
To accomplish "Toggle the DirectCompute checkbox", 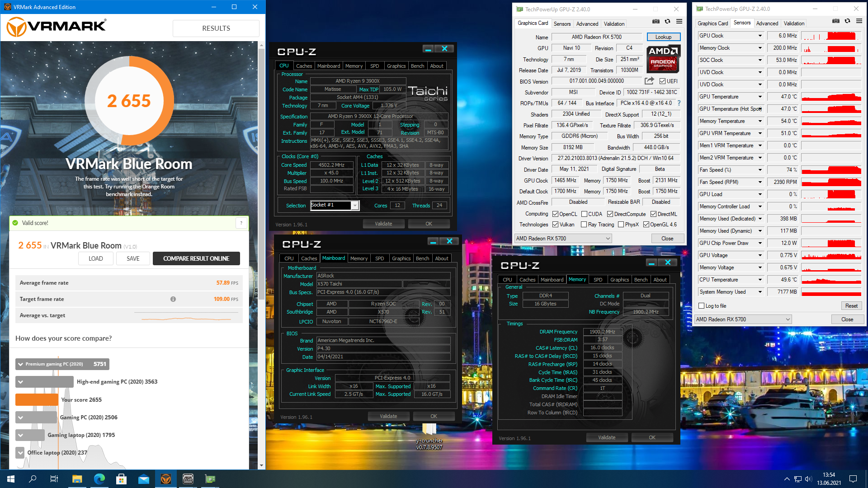I will click(x=610, y=214).
